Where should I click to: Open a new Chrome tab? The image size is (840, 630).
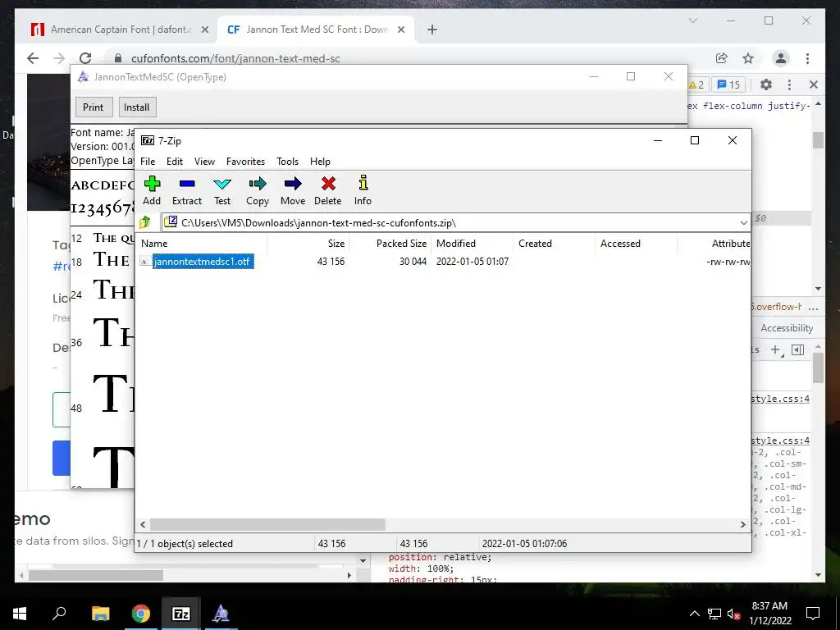pos(432,30)
